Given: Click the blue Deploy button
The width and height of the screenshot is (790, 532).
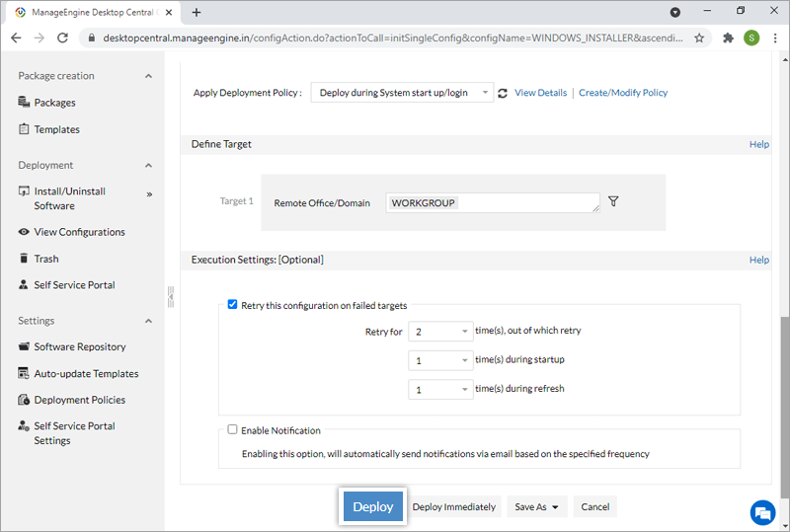Looking at the screenshot, I should point(373,506).
